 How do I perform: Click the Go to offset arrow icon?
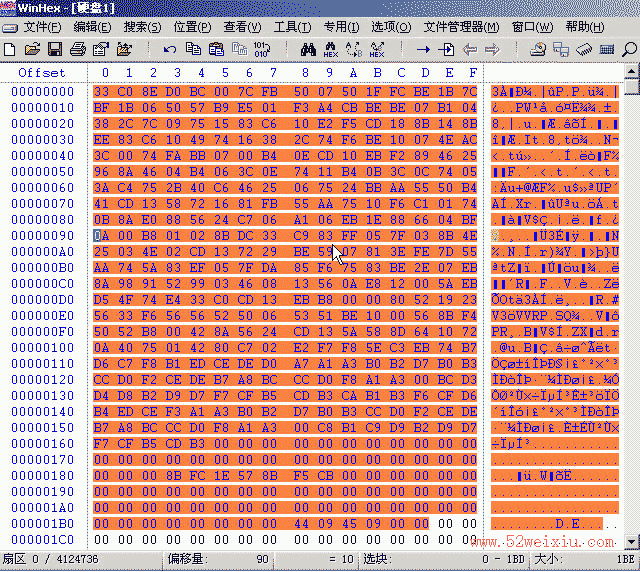coord(423,48)
